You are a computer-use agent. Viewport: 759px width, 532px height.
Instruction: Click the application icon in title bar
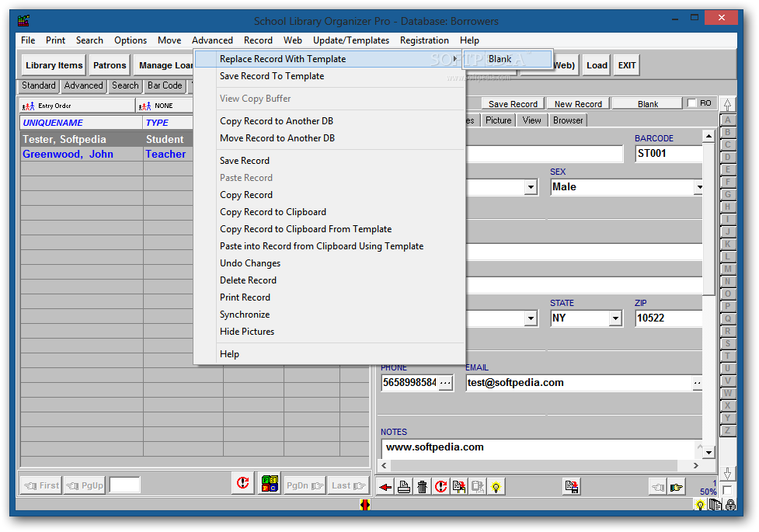click(x=23, y=21)
